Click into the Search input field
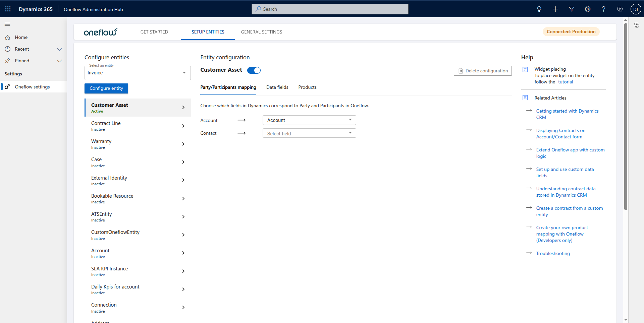The width and height of the screenshot is (644, 323). click(330, 9)
